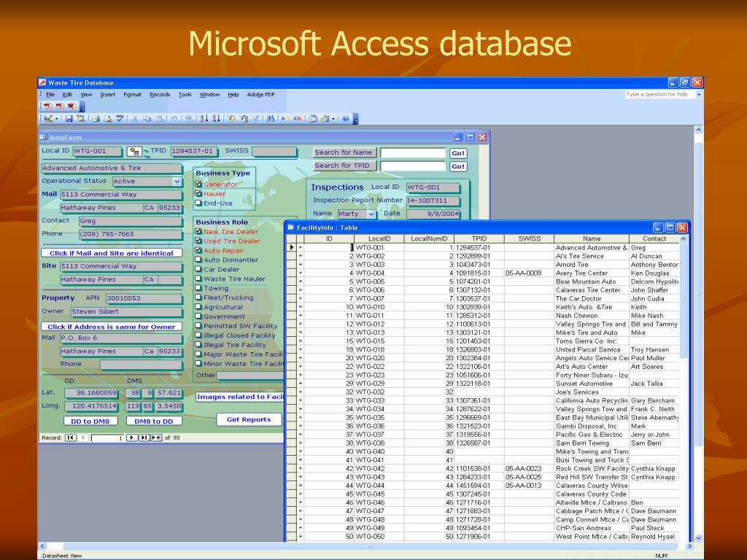Go to last record in MainForm
Screen dimensions: 747x560
click(x=144, y=437)
